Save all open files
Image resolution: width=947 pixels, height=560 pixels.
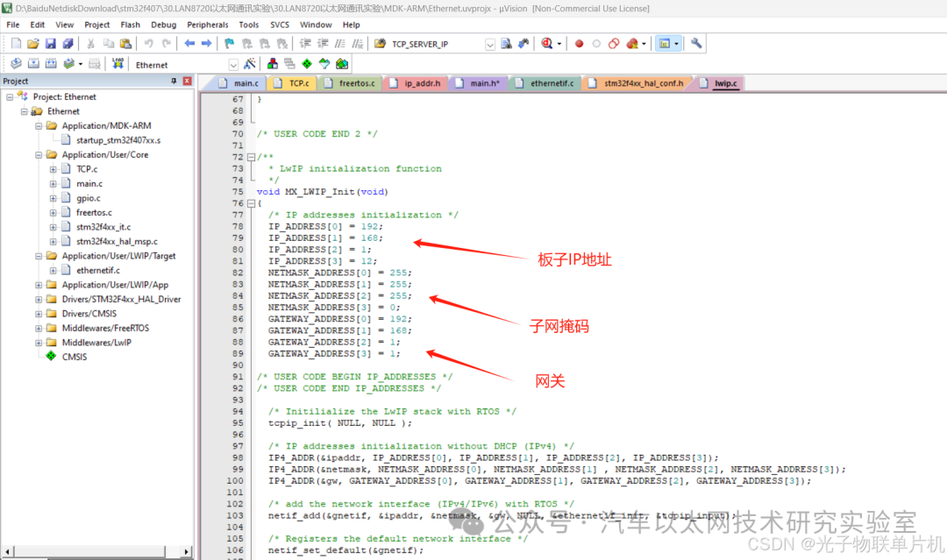click(68, 43)
